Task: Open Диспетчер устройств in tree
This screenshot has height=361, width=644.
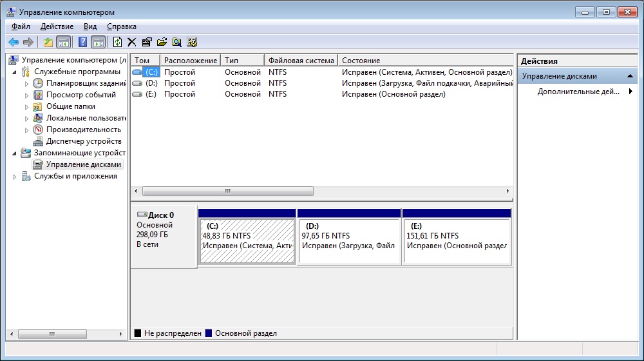Action: click(x=84, y=141)
